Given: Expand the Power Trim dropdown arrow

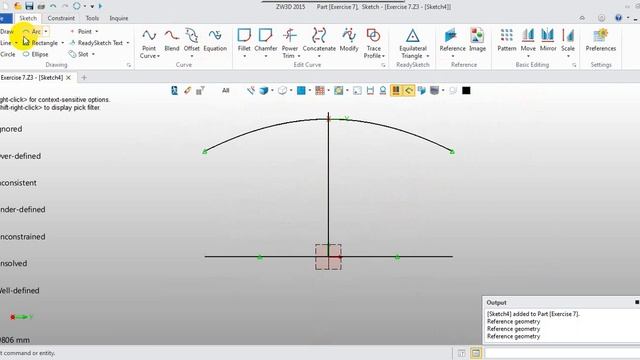Looking at the screenshot, I should coord(299,56).
